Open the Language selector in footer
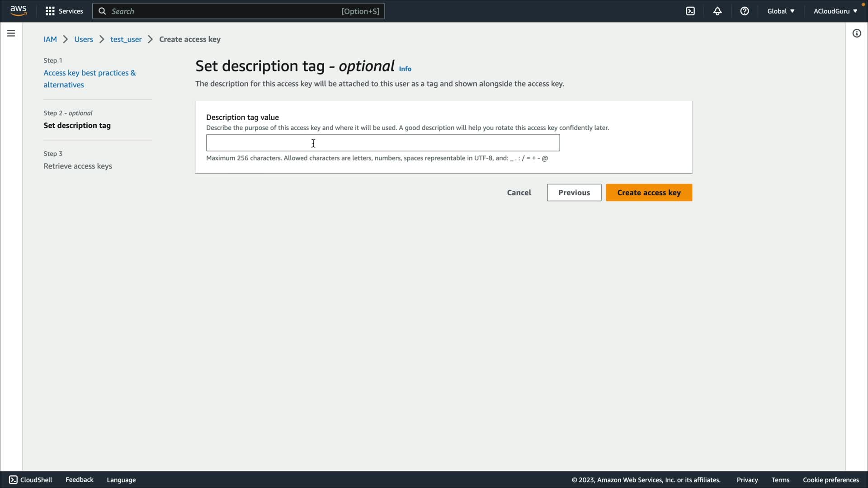Viewport: 868px width, 488px height. (x=121, y=480)
